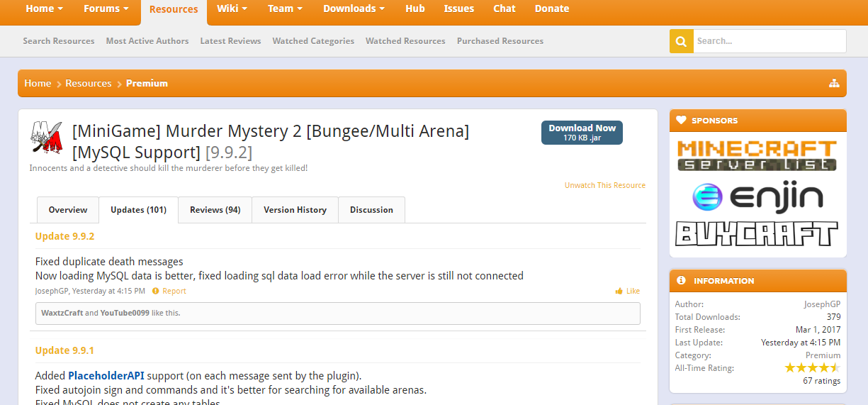Open WaxtzCraft's profile from likes
Viewport: 868px width, 405px height.
[62, 313]
